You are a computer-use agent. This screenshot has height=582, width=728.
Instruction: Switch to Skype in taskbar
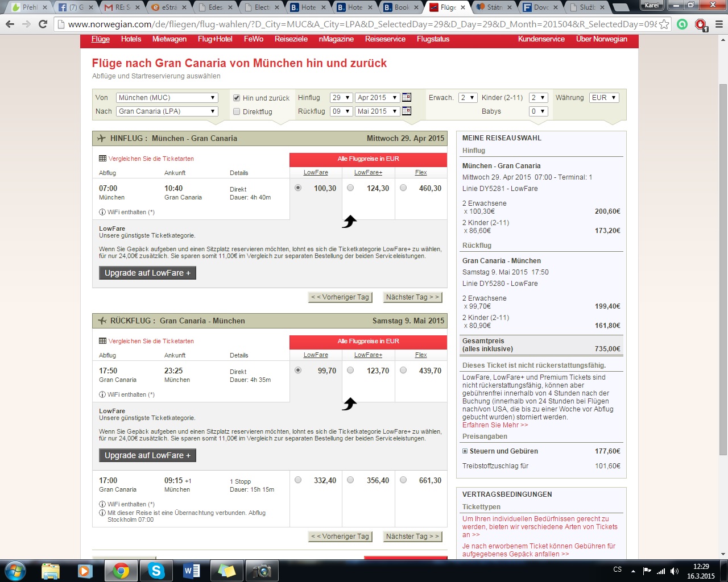click(x=156, y=571)
